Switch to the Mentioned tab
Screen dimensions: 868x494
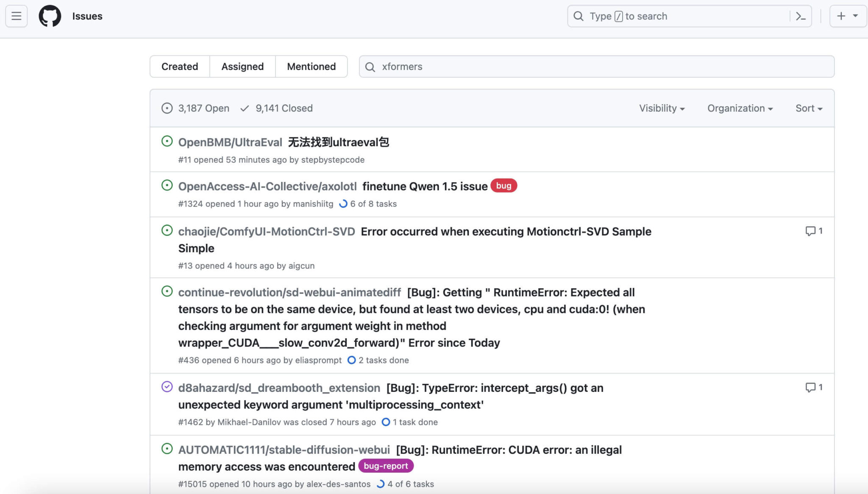click(x=311, y=67)
